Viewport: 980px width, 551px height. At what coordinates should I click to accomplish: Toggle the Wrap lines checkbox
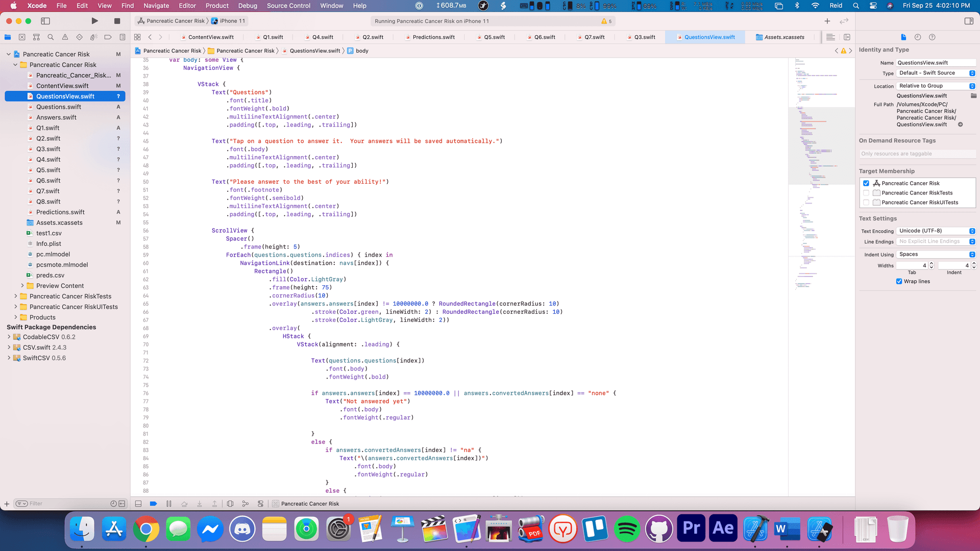[x=899, y=281]
